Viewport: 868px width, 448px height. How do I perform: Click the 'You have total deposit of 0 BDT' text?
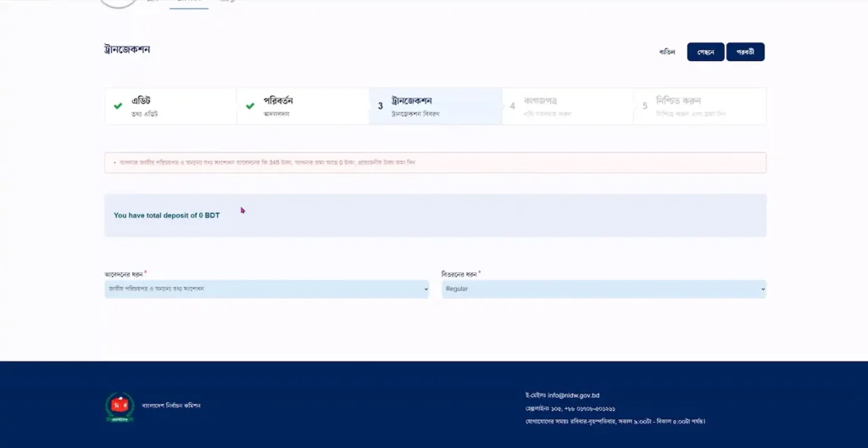[x=167, y=216]
